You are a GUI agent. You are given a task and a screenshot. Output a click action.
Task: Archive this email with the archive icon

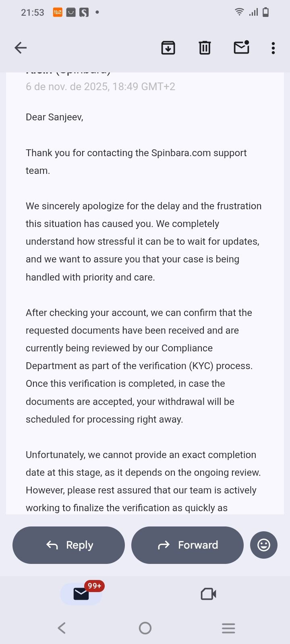[168, 48]
